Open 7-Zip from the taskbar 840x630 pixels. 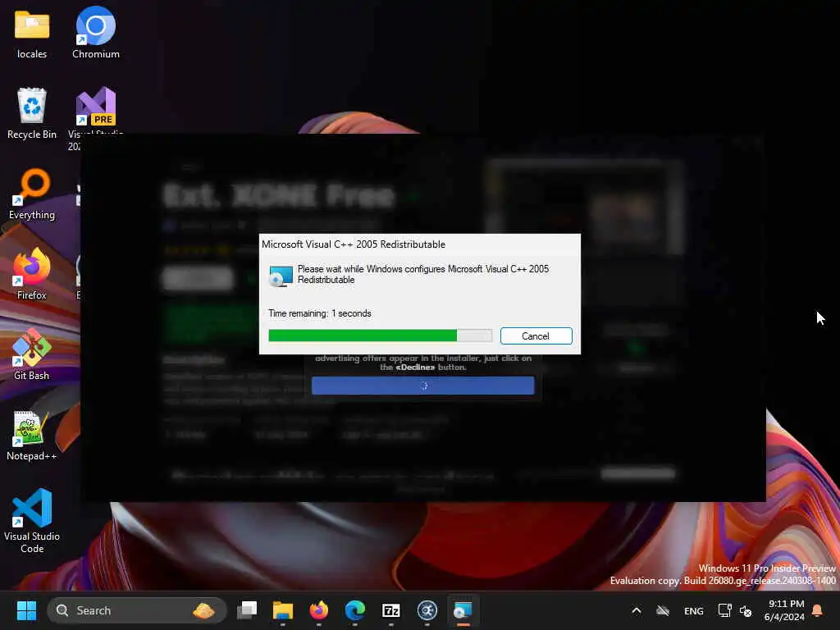(391, 610)
